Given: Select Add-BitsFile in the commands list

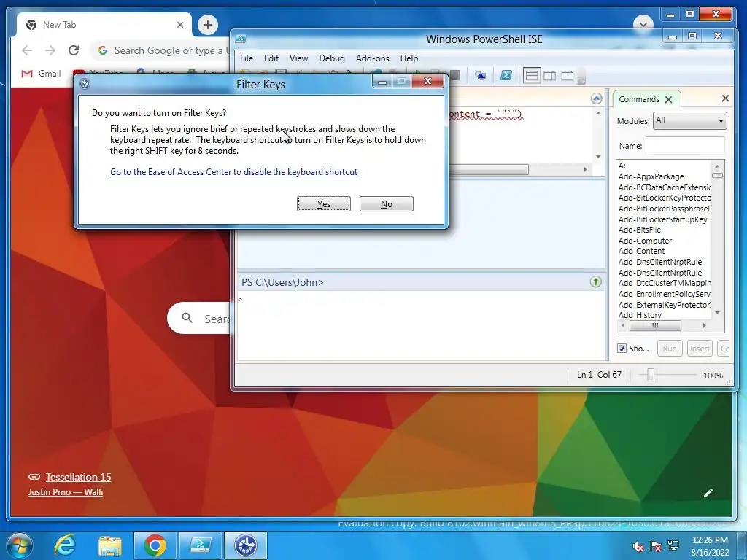Looking at the screenshot, I should coord(639,230).
